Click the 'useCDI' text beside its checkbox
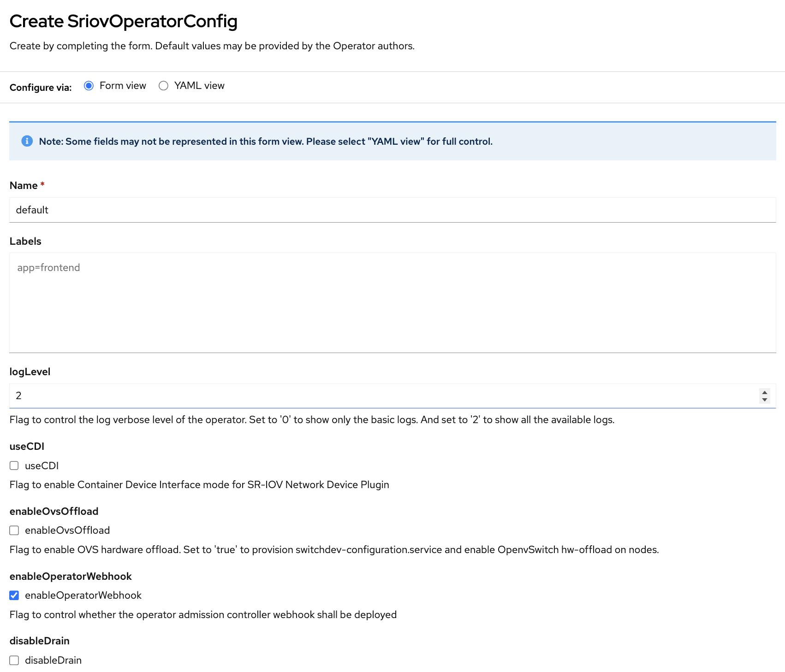This screenshot has height=672, width=785. (42, 466)
